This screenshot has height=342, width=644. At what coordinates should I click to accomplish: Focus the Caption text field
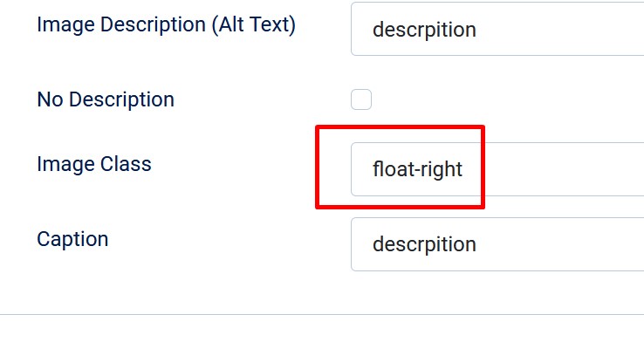(497, 244)
